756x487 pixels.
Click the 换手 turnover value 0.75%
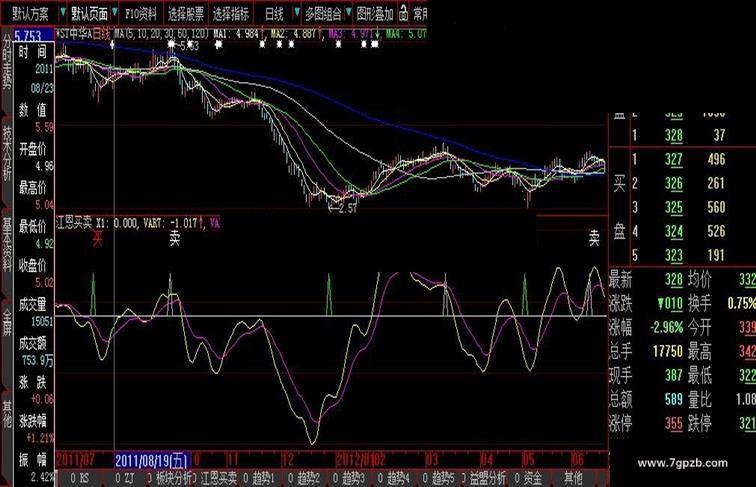pos(742,304)
